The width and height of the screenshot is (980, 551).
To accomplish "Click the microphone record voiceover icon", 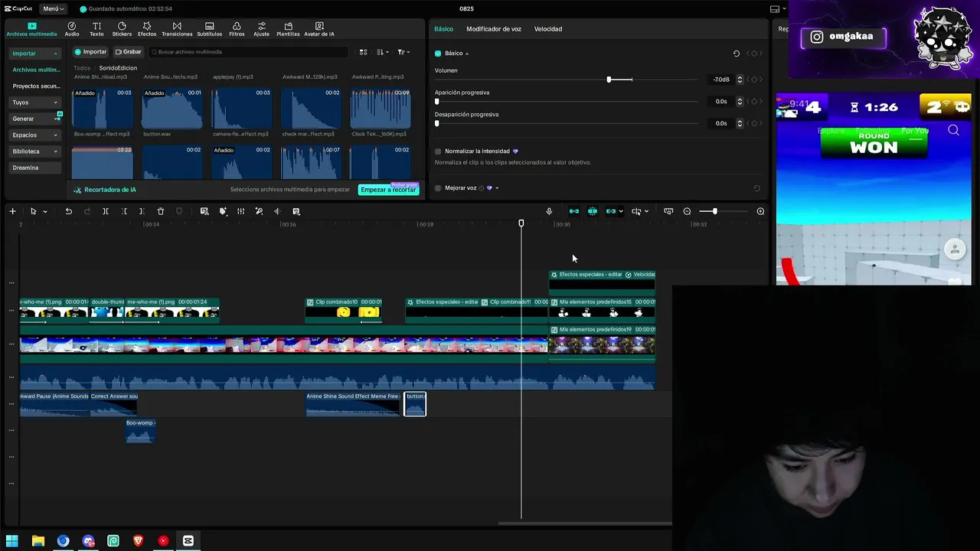I will tap(549, 211).
